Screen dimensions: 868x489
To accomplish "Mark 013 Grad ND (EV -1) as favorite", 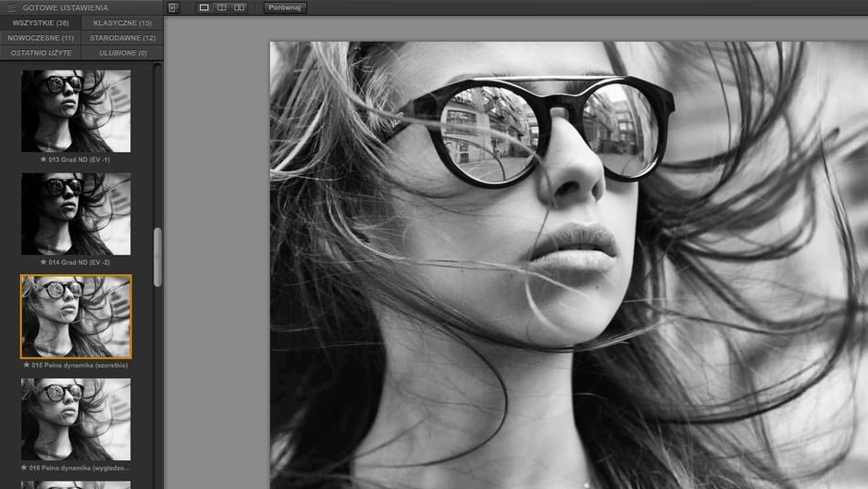I will click(x=43, y=159).
